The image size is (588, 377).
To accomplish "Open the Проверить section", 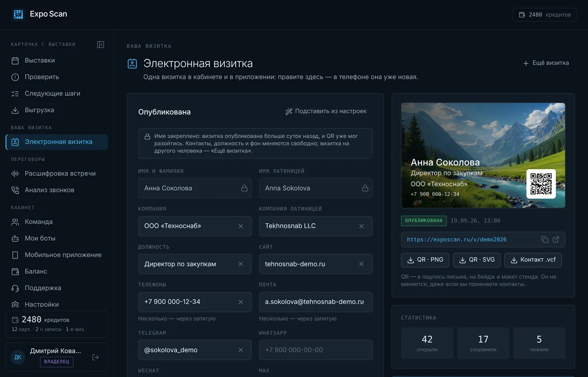I will 57,77.
